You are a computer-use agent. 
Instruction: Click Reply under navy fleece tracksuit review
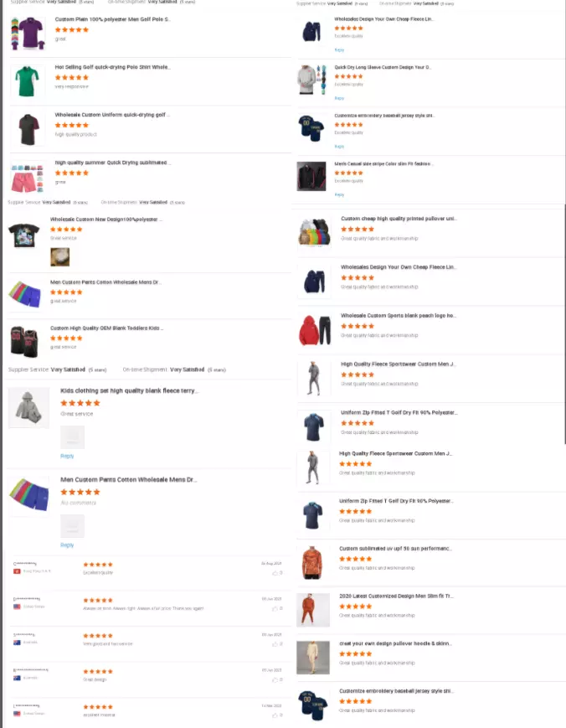pyautogui.click(x=340, y=50)
